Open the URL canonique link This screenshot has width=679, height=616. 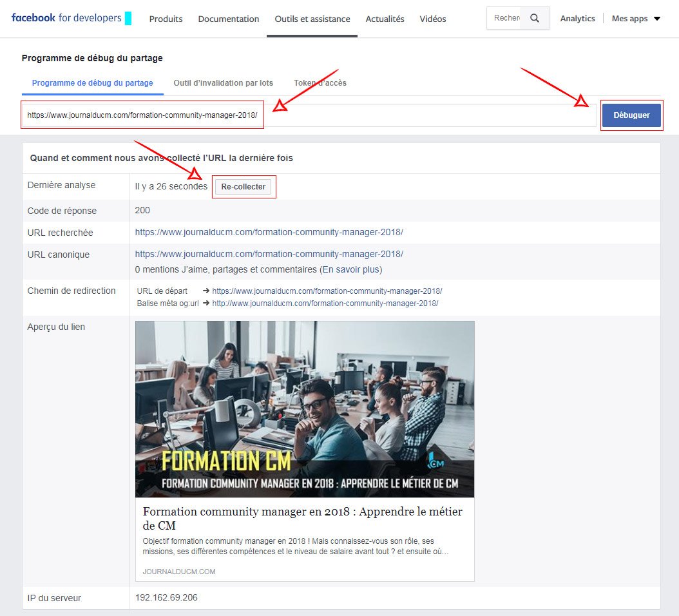269,254
